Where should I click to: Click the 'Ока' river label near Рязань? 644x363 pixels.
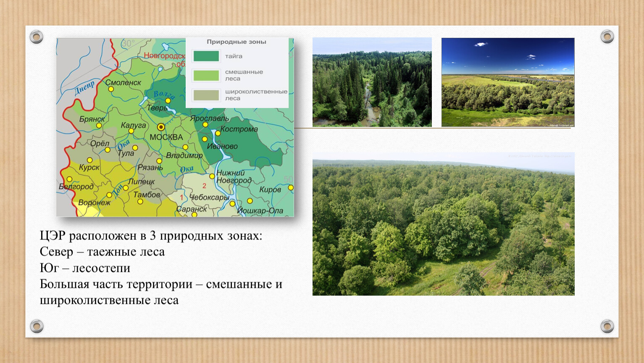(x=187, y=169)
